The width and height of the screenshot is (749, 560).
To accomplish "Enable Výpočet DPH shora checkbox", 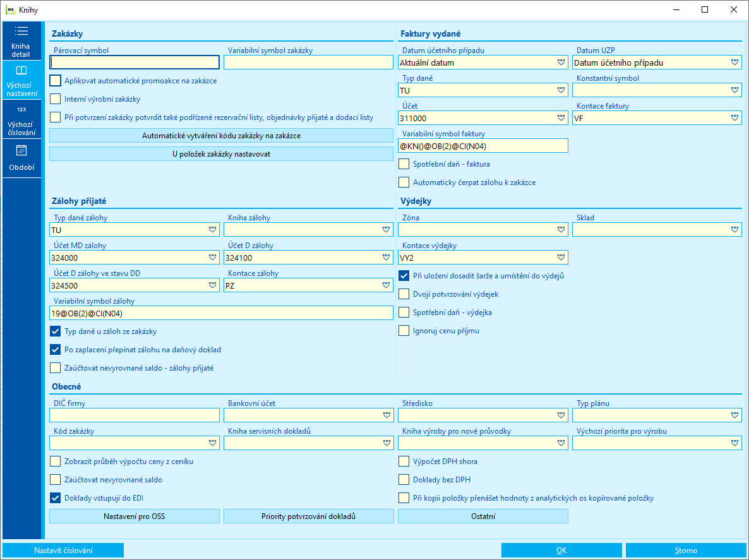I will pyautogui.click(x=404, y=461).
